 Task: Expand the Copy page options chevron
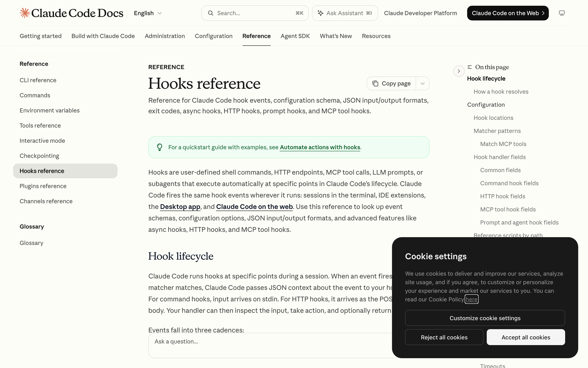[x=423, y=83]
